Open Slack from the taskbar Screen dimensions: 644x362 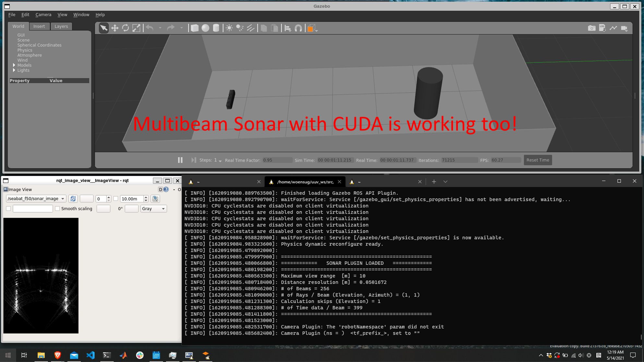140,355
